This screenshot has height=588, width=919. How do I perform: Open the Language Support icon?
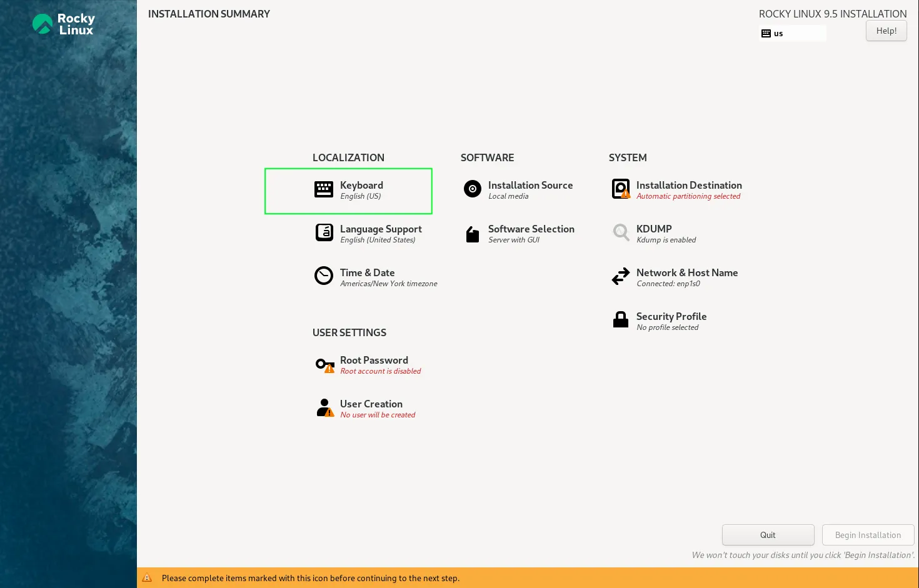pos(324,232)
